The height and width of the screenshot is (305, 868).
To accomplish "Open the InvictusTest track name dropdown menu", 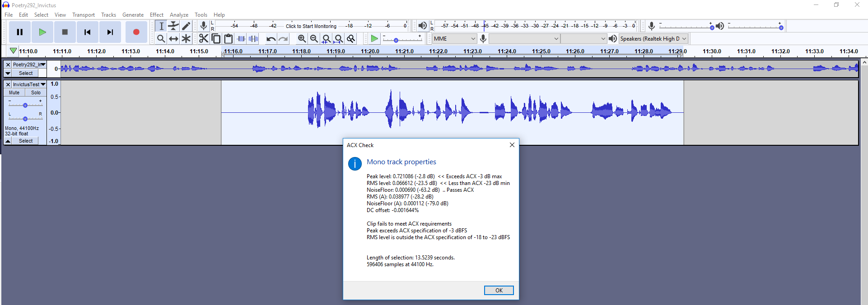I will coord(29,84).
